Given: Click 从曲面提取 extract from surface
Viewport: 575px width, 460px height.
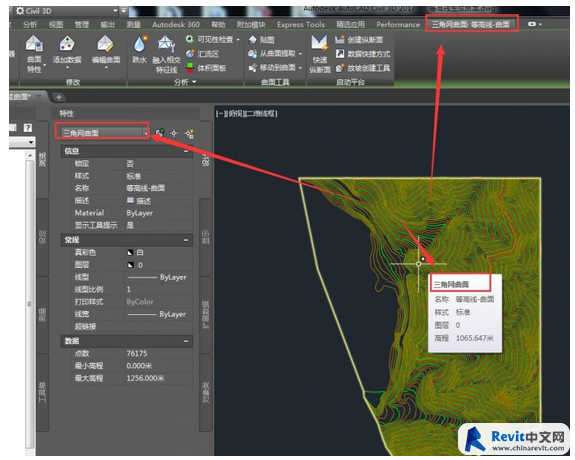Looking at the screenshot, I should coord(272,54).
